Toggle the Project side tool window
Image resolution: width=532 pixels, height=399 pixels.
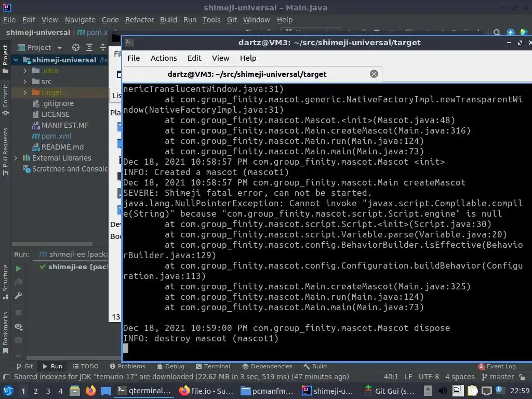point(5,59)
